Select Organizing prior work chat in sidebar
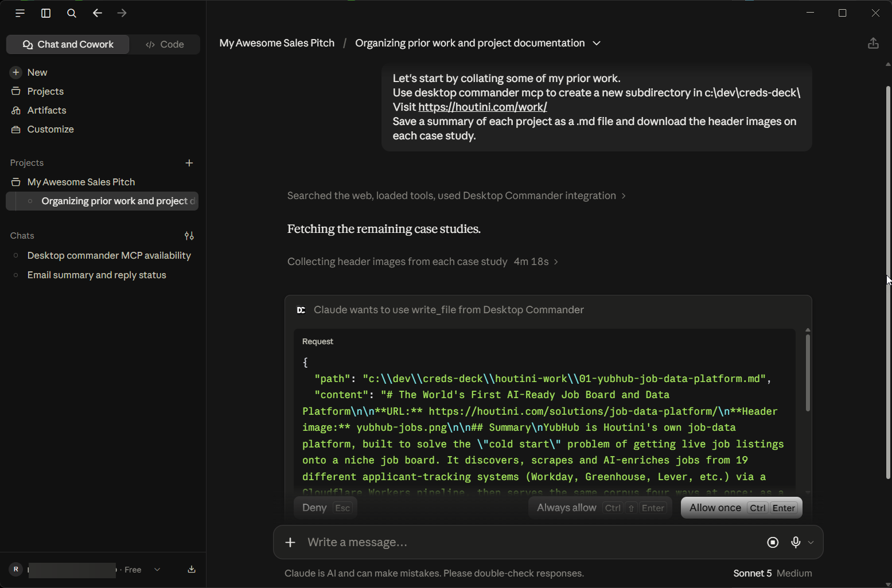The width and height of the screenshot is (892, 588). [102, 201]
